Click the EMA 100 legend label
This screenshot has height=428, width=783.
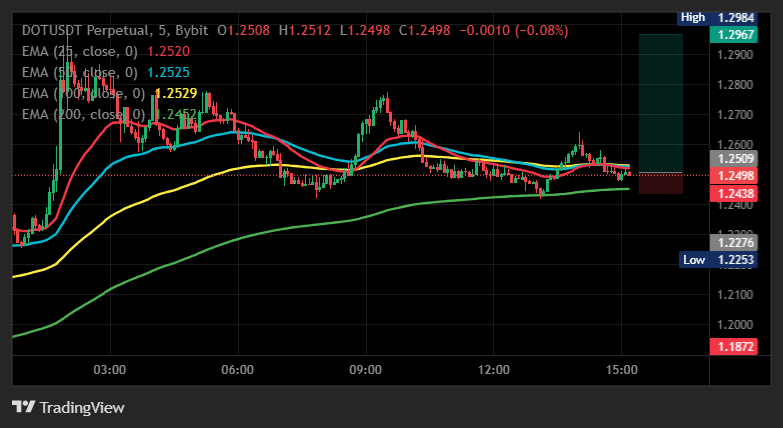(x=84, y=93)
